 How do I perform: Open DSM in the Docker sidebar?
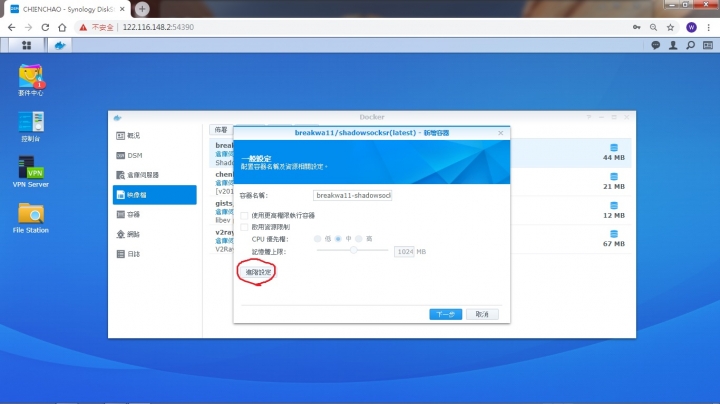[x=154, y=156]
